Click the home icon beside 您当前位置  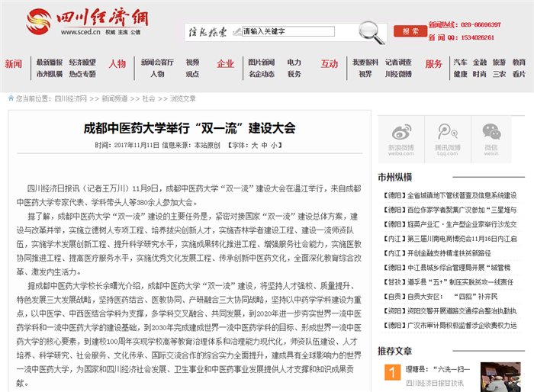[x=11, y=98]
